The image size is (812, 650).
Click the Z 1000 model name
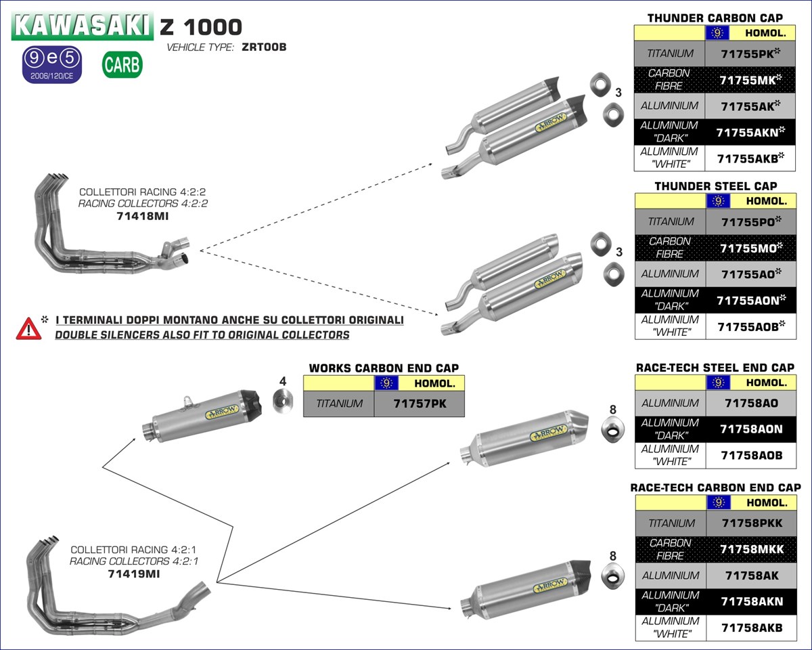tap(201, 26)
